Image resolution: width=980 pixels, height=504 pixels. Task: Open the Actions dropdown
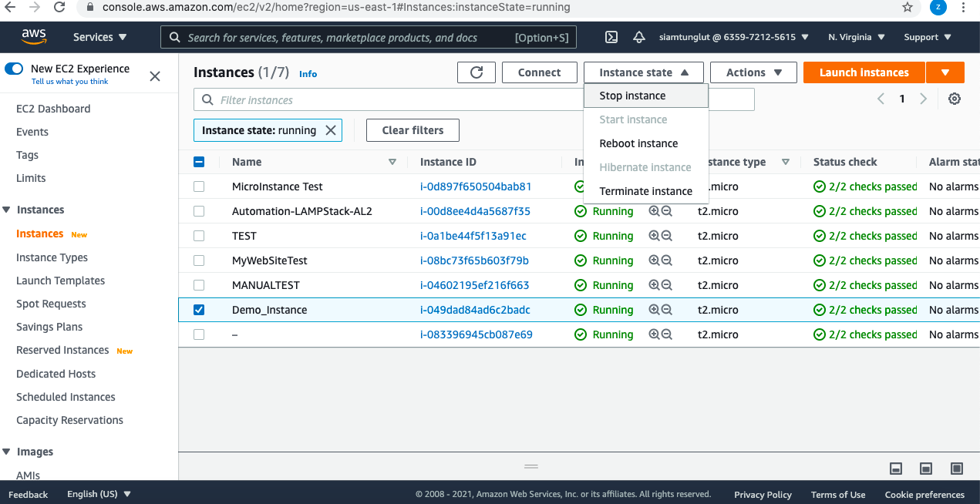[x=754, y=72]
